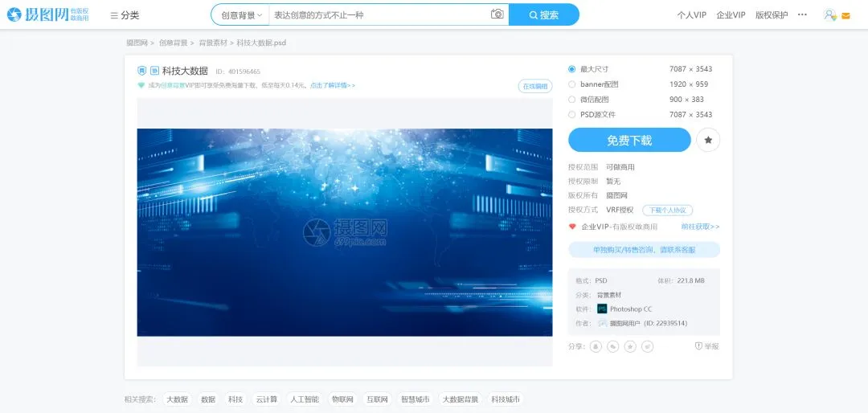
Task: Open 点击了解详情>> link
Action: click(x=332, y=86)
